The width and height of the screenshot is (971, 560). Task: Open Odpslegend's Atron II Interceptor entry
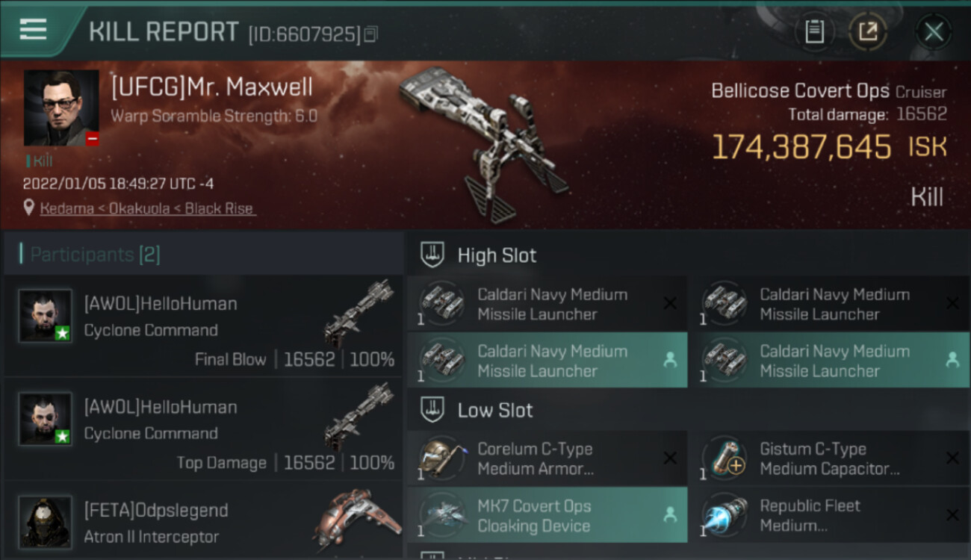click(x=203, y=521)
